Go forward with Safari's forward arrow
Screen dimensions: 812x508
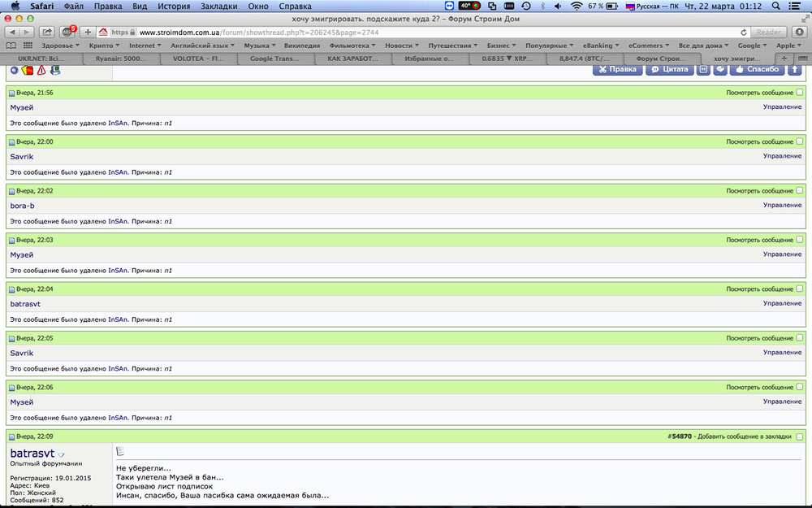pos(27,33)
